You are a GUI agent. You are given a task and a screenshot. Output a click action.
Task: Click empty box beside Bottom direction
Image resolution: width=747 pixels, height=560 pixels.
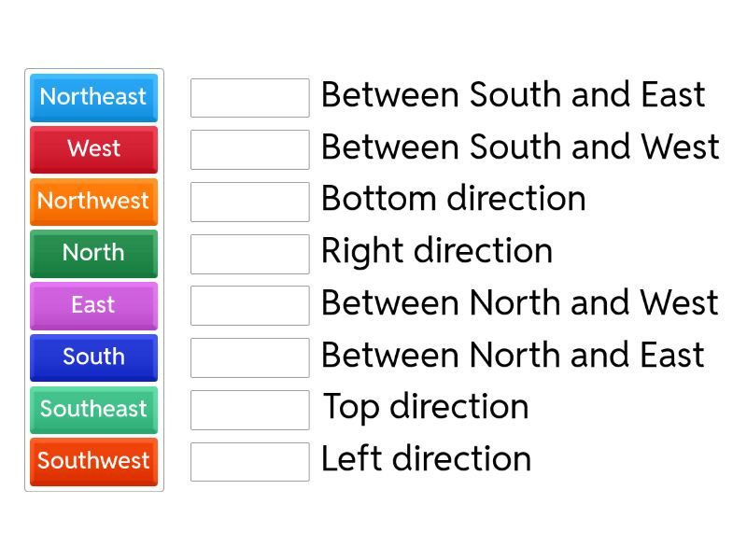point(249,202)
